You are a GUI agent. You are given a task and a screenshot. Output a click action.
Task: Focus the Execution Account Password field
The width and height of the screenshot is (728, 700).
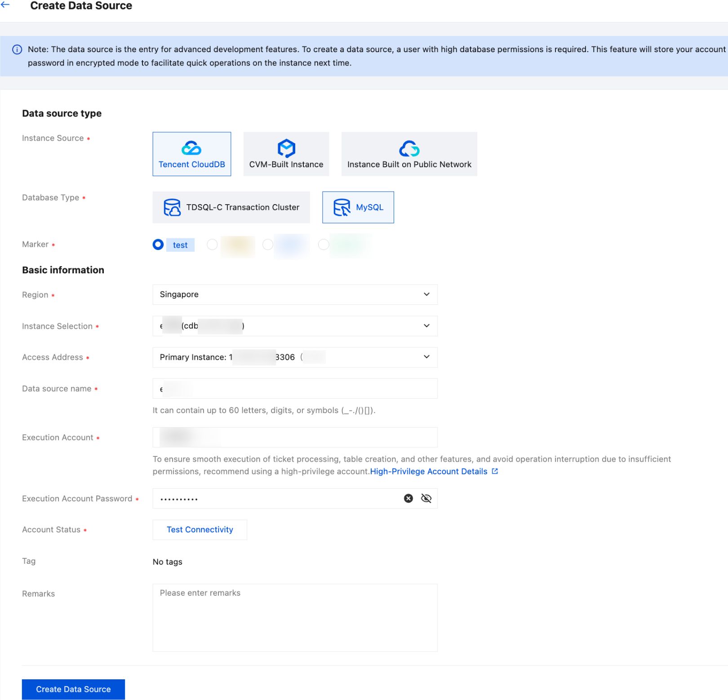(295, 499)
